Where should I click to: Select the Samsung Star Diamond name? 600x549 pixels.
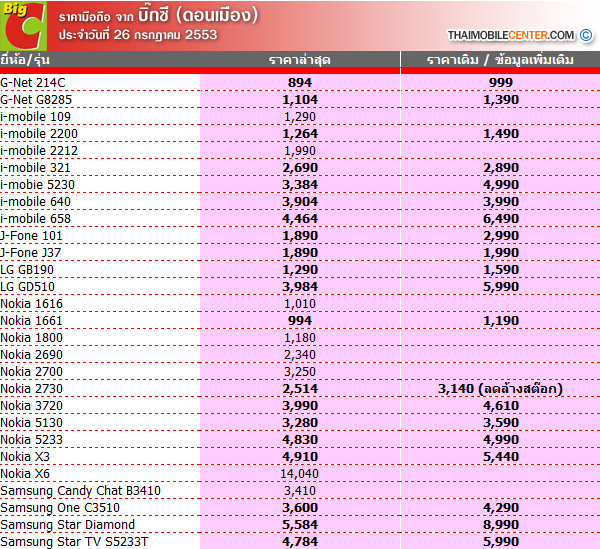[67, 525]
